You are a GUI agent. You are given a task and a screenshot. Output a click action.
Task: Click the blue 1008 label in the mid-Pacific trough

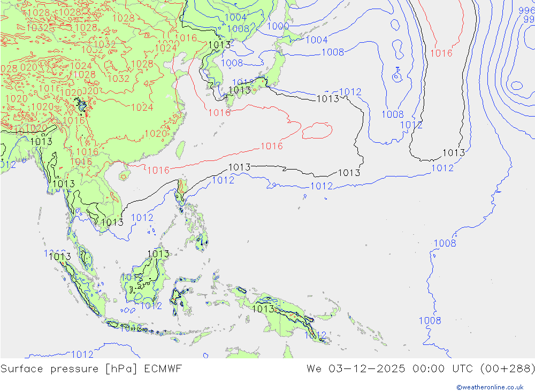(x=392, y=114)
